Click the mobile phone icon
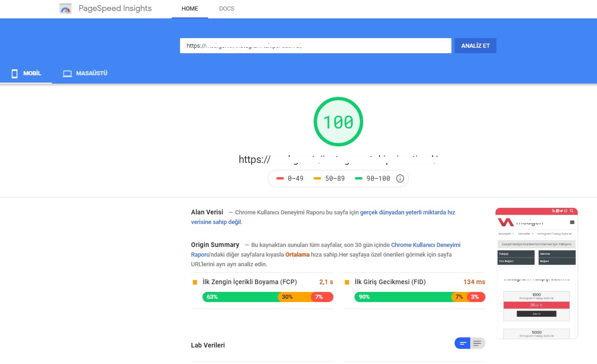 15,73
